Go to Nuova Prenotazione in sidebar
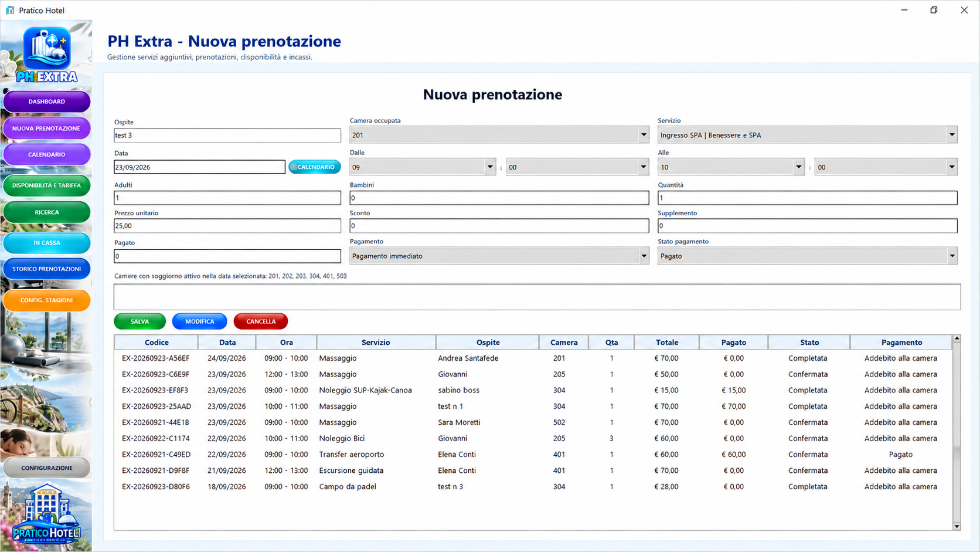This screenshot has width=980, height=552. click(47, 128)
